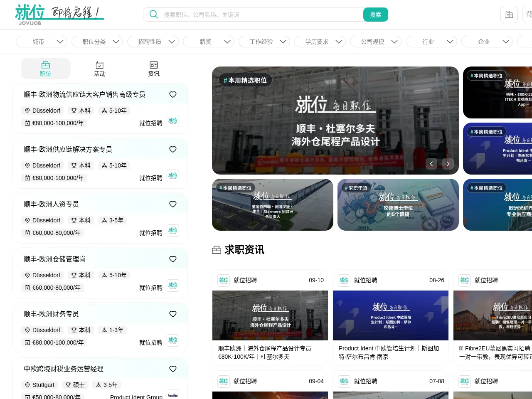Switch to the 资讯 tab

(154, 69)
